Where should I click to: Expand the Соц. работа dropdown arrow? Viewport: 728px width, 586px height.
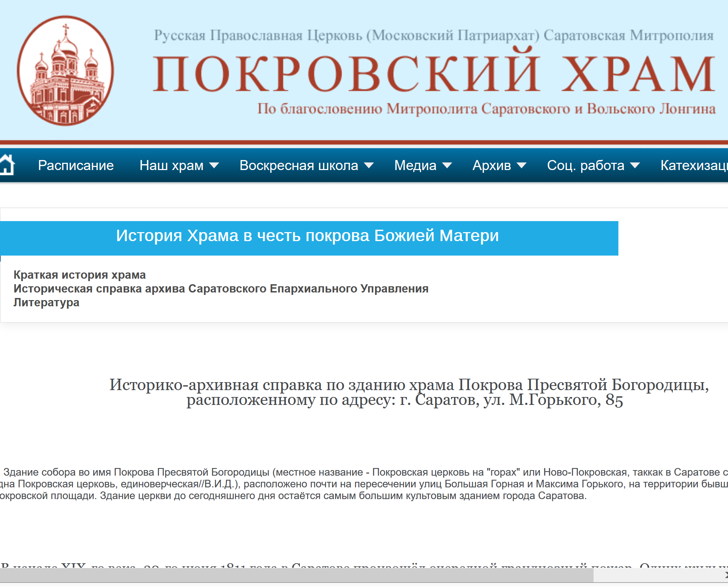click(x=635, y=166)
